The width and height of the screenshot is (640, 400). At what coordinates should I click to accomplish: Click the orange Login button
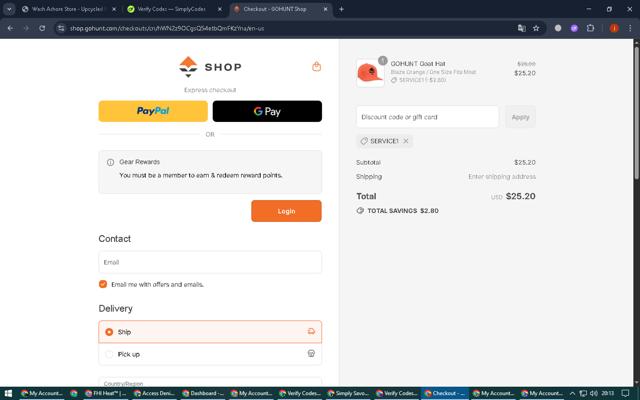coord(286,211)
